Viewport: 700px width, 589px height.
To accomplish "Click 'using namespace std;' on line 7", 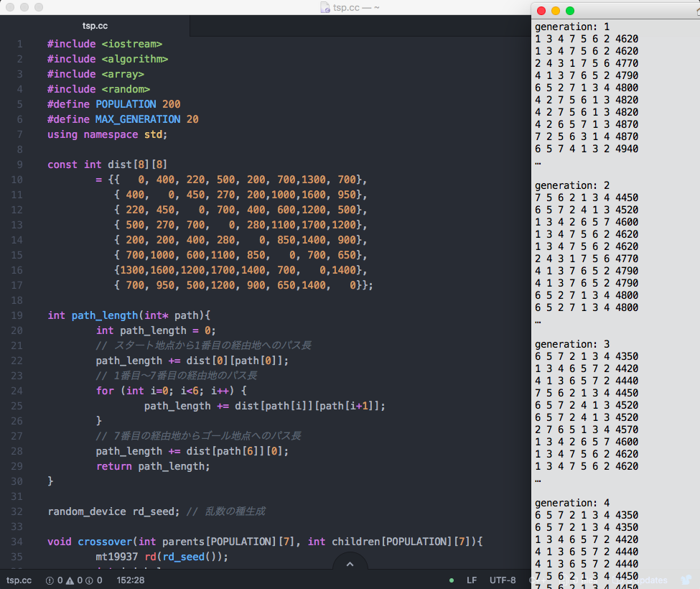I will [x=107, y=134].
